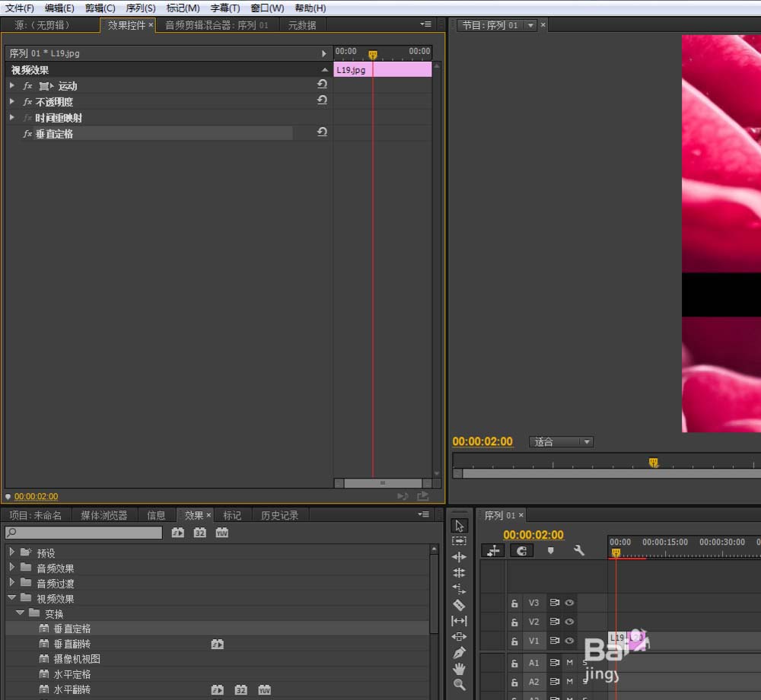
Task: Expand the 音频过渡 folder
Action: coord(12,582)
